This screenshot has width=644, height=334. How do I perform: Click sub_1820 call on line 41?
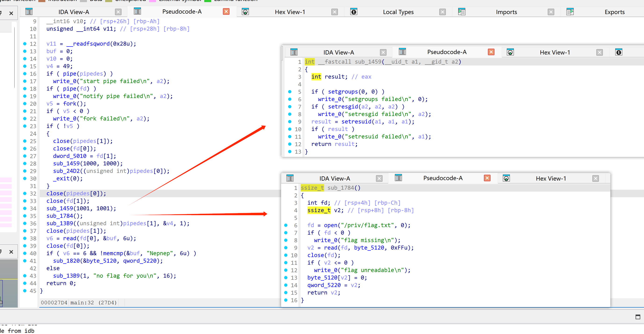(66, 261)
